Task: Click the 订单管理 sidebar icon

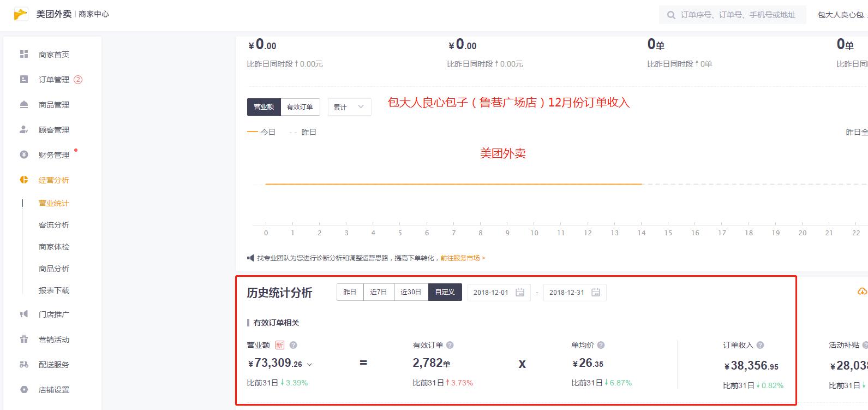Action: 24,79
